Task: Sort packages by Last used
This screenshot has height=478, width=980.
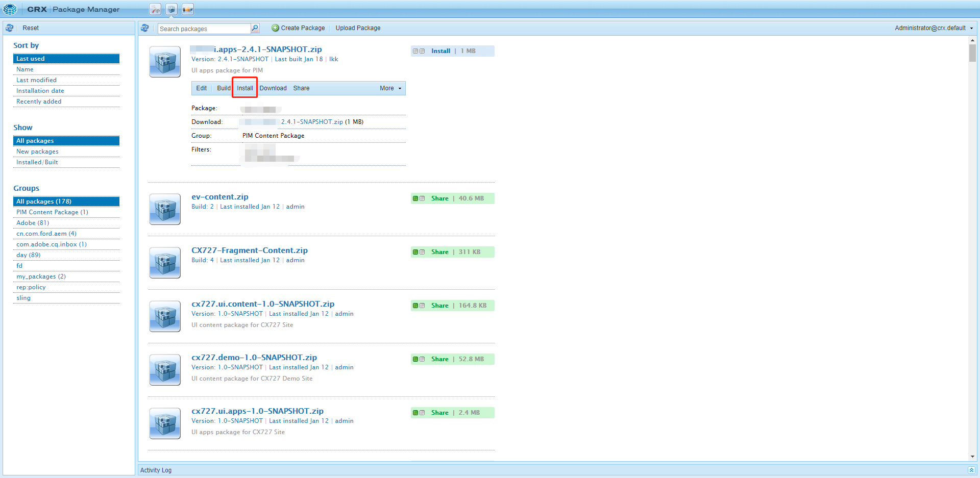Action: (x=66, y=59)
